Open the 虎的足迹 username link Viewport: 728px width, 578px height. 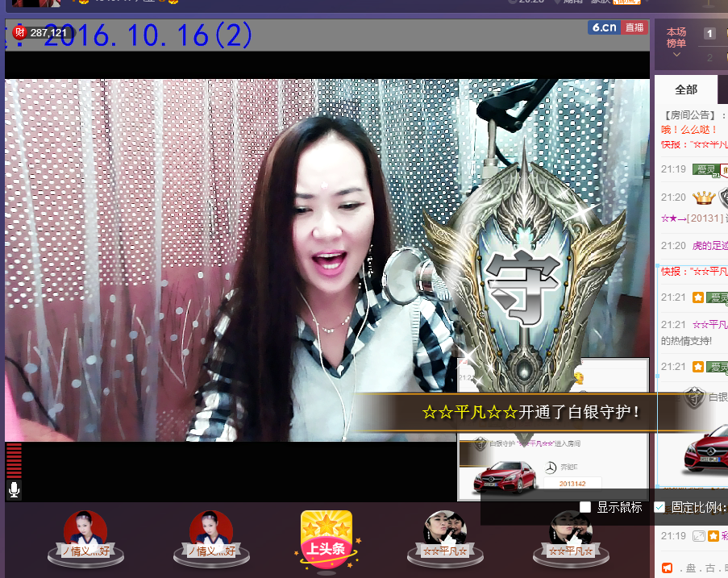tap(710, 246)
